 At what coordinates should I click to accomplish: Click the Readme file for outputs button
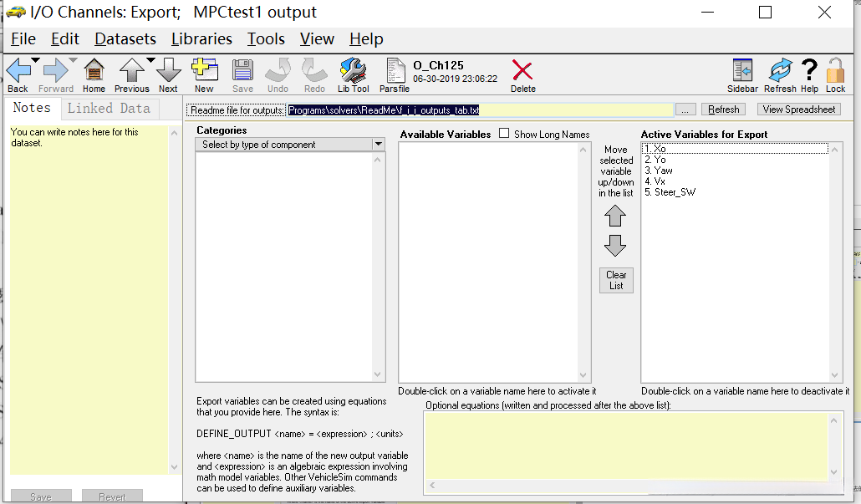[x=237, y=110]
